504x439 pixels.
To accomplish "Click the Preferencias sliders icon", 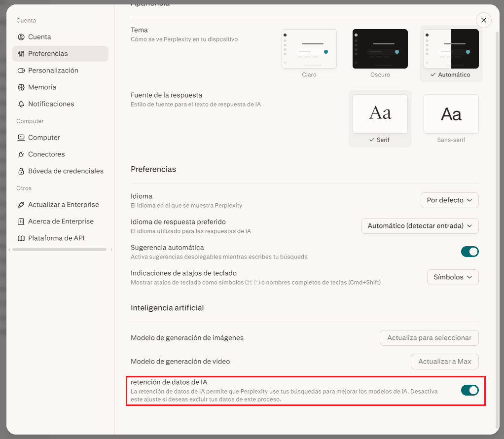I will coord(21,54).
